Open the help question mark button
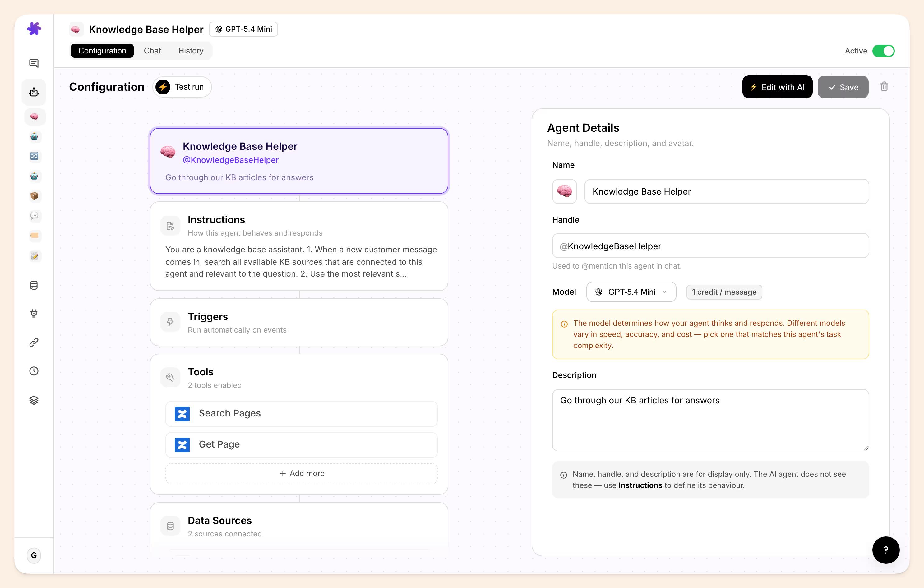Screen dimensions: 924x588 coord(886,550)
